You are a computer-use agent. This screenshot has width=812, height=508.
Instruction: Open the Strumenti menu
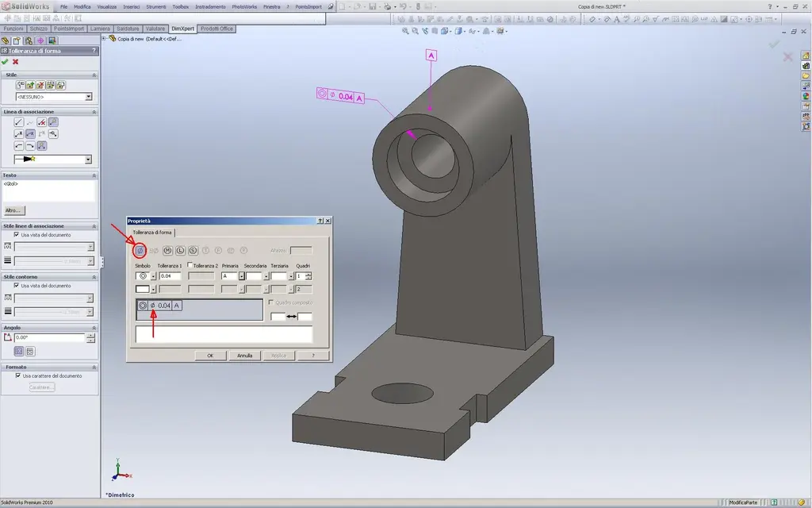coord(156,6)
